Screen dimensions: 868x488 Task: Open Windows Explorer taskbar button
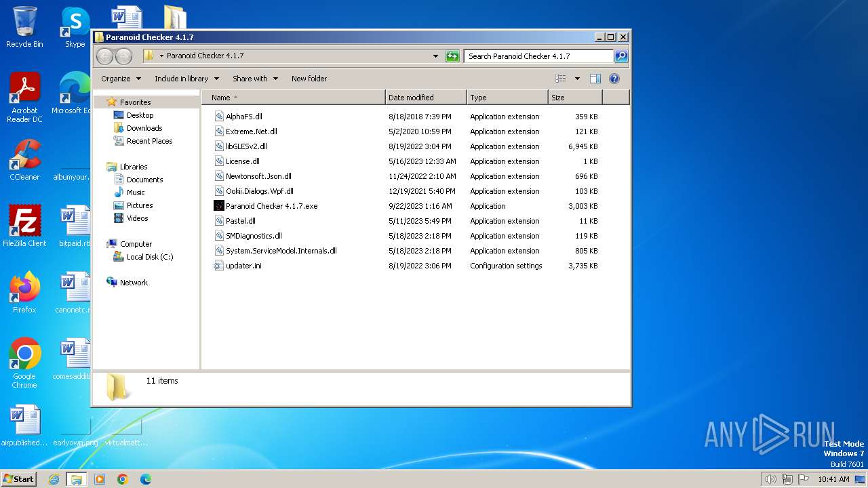(76, 479)
